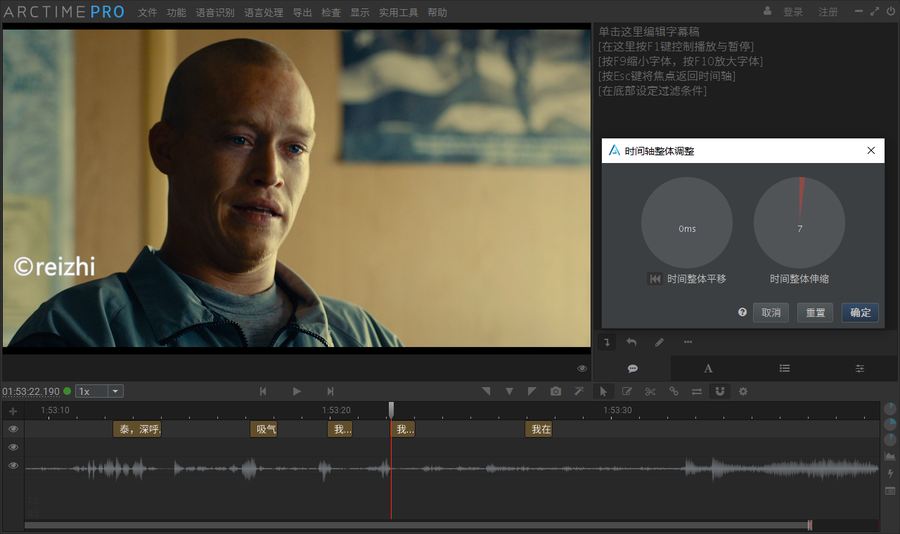Select subtitle block '我在'
The width and height of the screenshot is (900, 534).
539,429
